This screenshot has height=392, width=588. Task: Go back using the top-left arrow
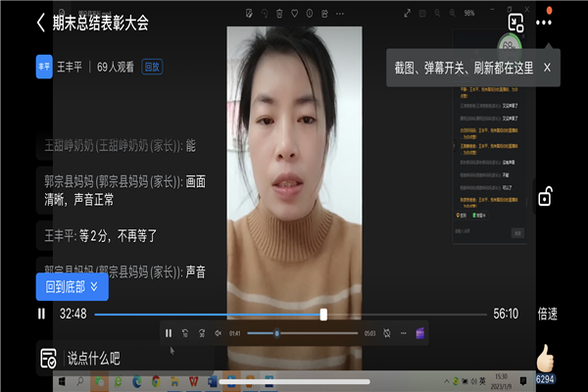pyautogui.click(x=40, y=23)
